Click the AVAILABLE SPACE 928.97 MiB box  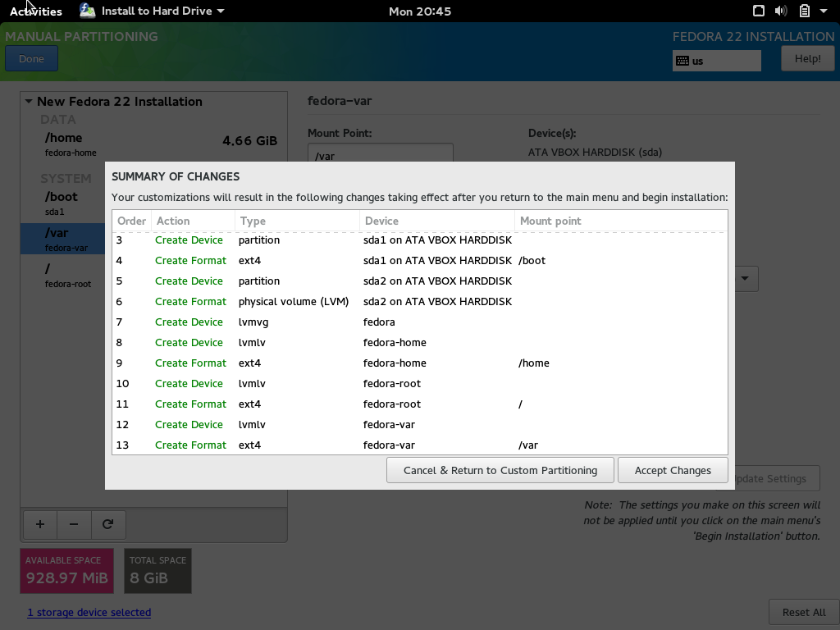[67, 571]
